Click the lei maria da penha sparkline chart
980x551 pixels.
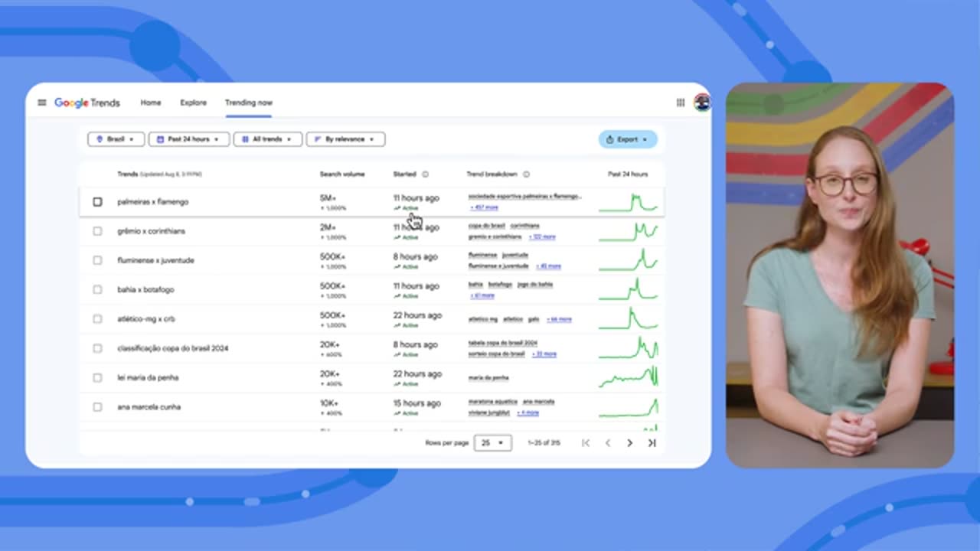tap(628, 377)
